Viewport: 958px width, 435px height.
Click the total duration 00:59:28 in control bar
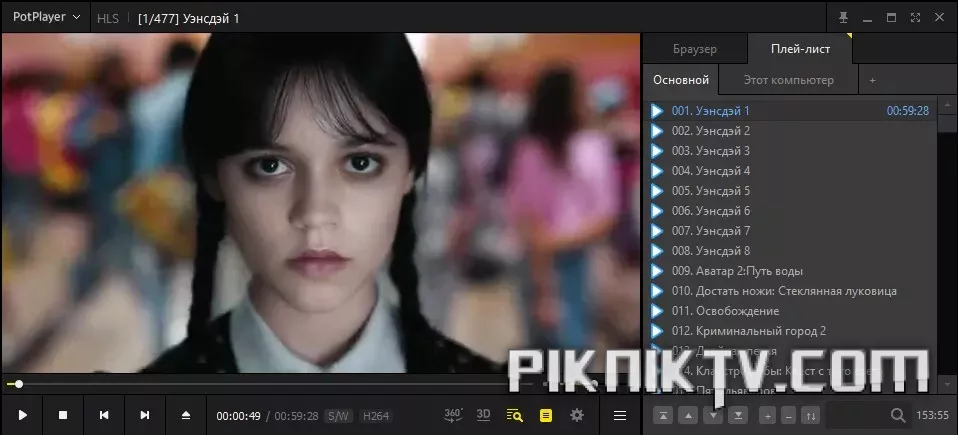tap(296, 416)
